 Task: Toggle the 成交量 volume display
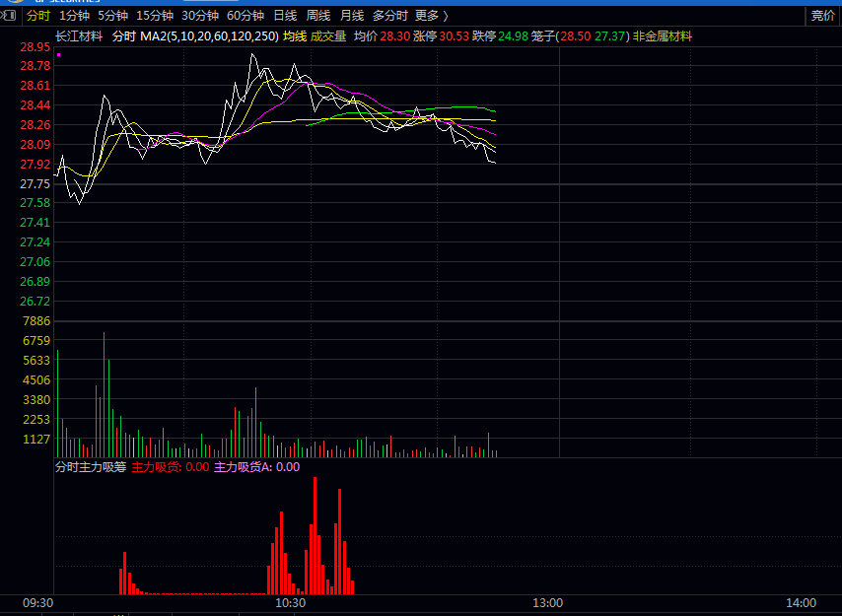tap(328, 36)
